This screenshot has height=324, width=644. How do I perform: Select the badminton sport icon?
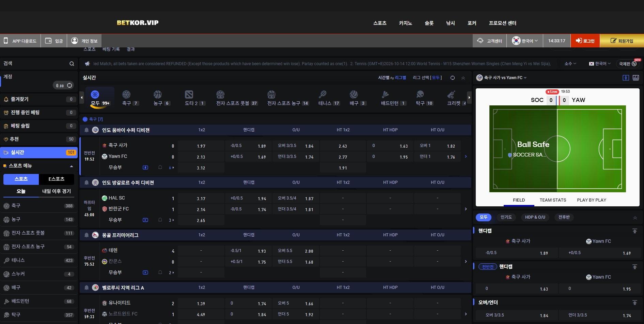[385, 94]
